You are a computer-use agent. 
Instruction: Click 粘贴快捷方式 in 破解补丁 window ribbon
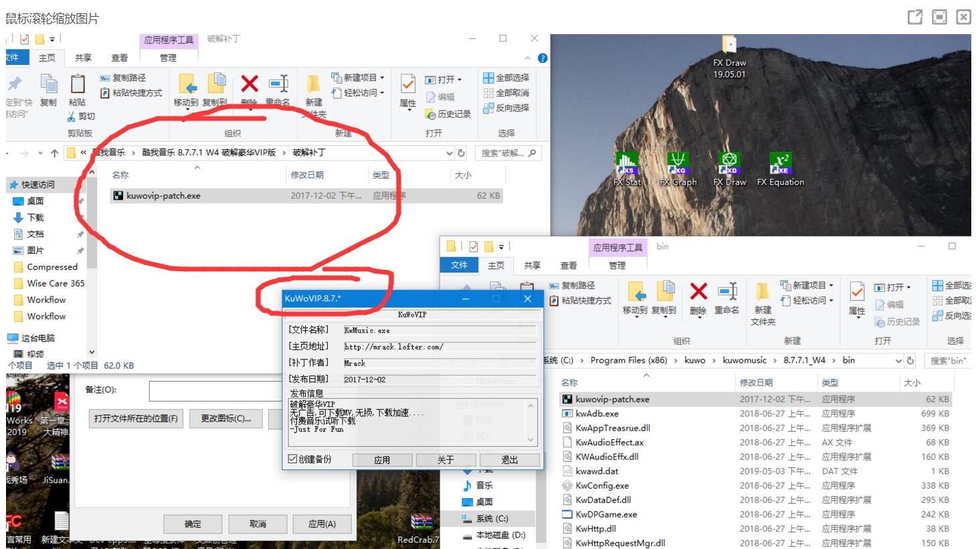131,92
